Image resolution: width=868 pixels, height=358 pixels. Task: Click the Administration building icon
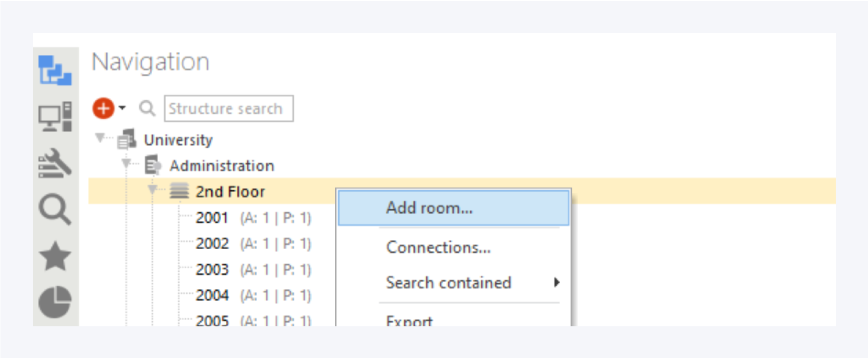[153, 165]
